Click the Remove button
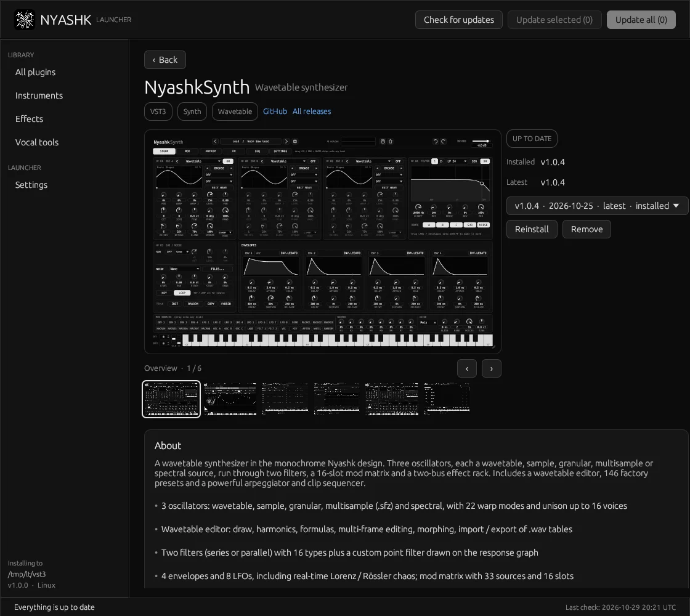This screenshot has width=690, height=616. [586, 229]
